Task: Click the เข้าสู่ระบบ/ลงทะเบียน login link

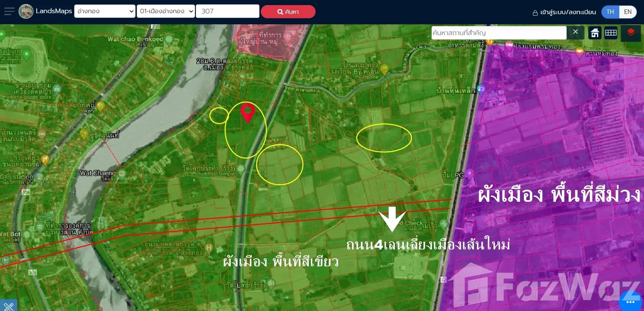Action: click(x=564, y=13)
